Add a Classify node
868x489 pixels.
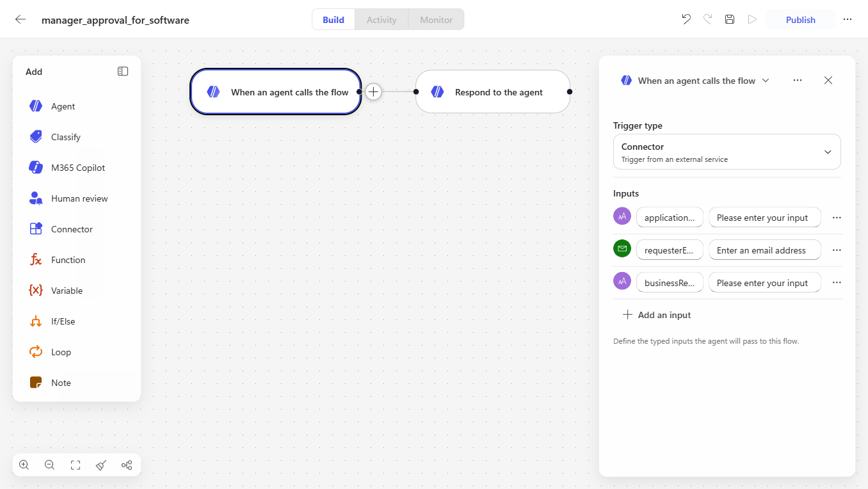point(77,137)
